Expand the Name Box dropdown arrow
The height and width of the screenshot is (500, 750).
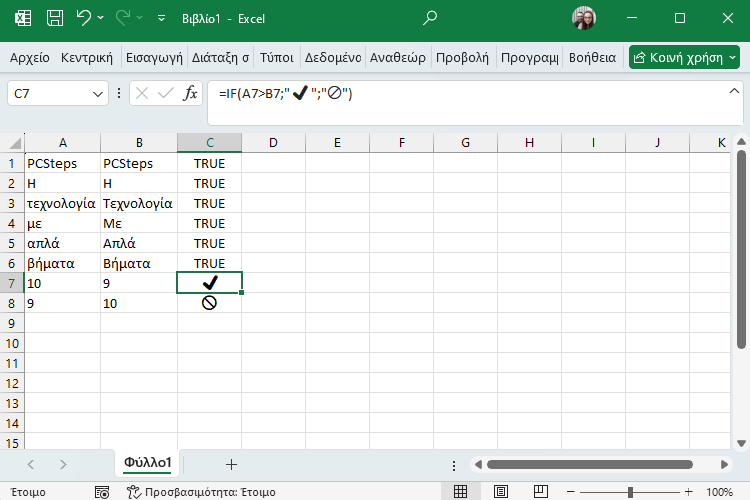coord(98,94)
